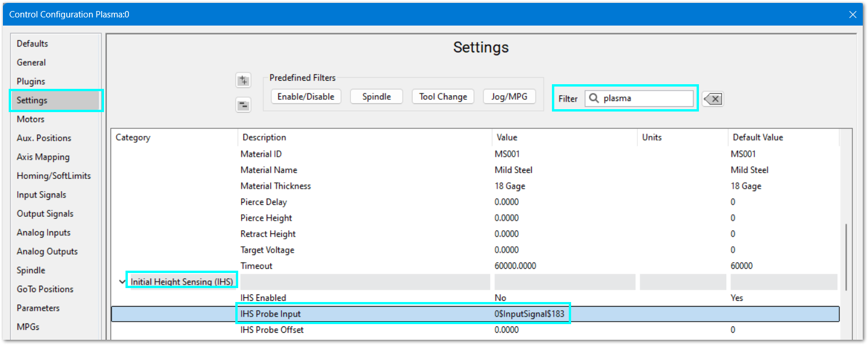Open the Input Signals page
This screenshot has width=868, height=345.
tap(41, 195)
